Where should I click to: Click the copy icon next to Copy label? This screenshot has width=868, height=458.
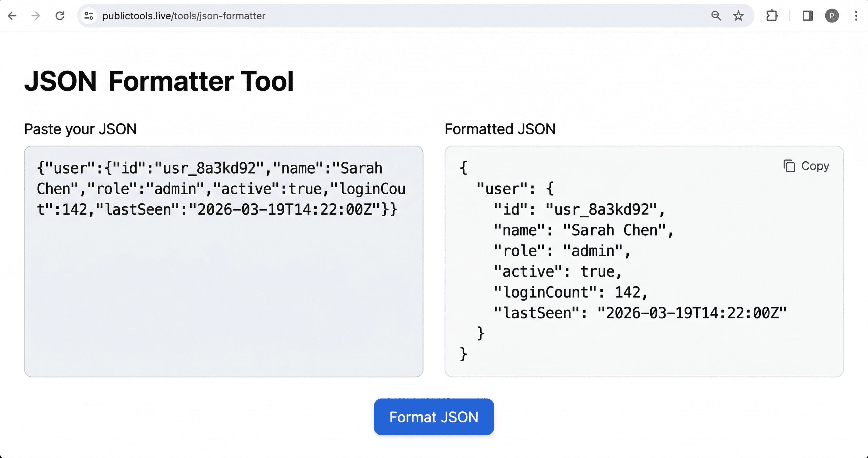(789, 166)
